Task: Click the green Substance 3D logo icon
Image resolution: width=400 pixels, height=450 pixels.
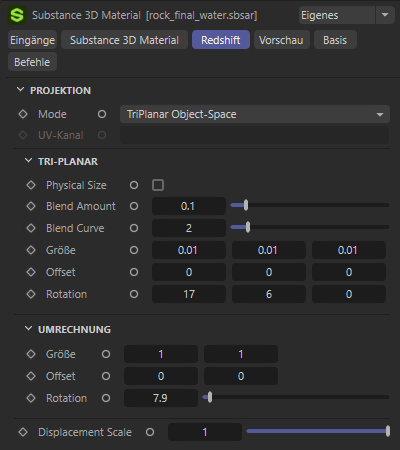Action: [17, 15]
